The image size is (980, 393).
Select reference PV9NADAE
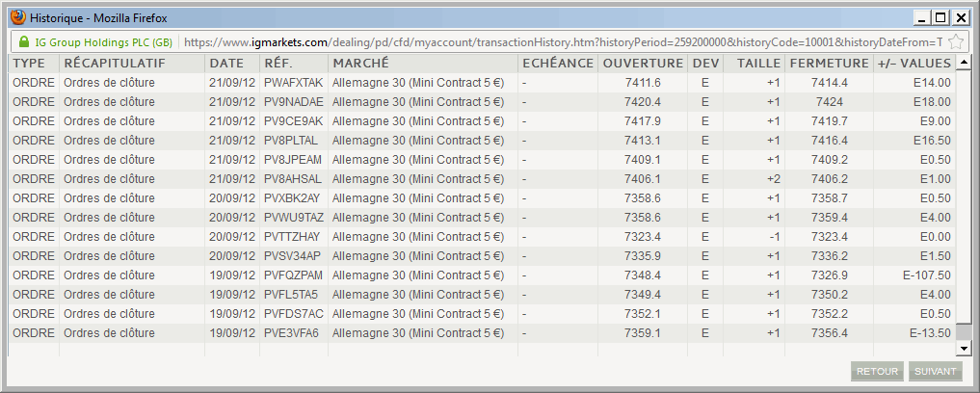294,102
